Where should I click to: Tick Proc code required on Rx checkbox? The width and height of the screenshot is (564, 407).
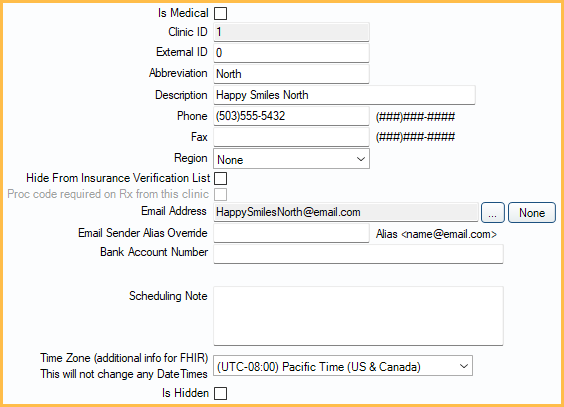tap(220, 195)
